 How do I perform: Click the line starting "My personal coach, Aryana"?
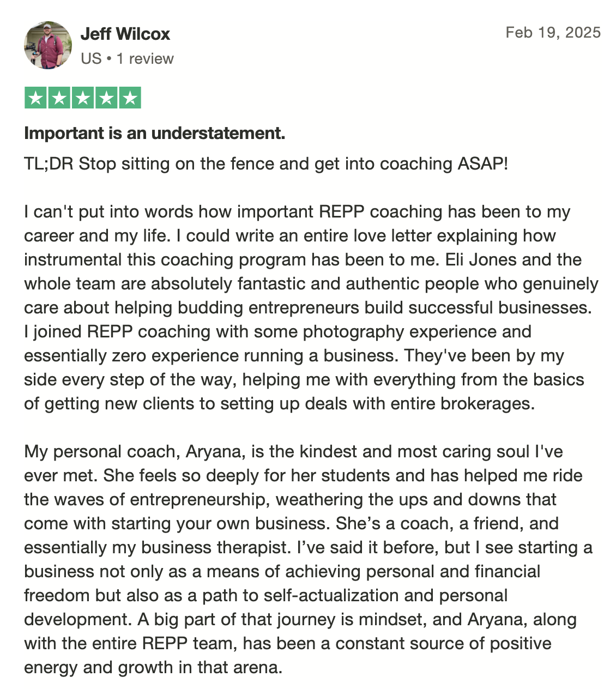pyautogui.click(x=293, y=451)
